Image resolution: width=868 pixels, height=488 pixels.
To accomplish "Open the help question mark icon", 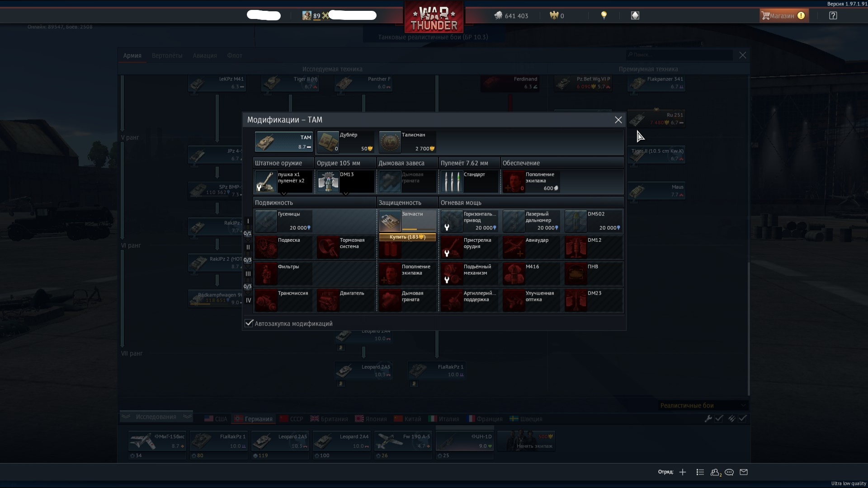I will click(833, 16).
